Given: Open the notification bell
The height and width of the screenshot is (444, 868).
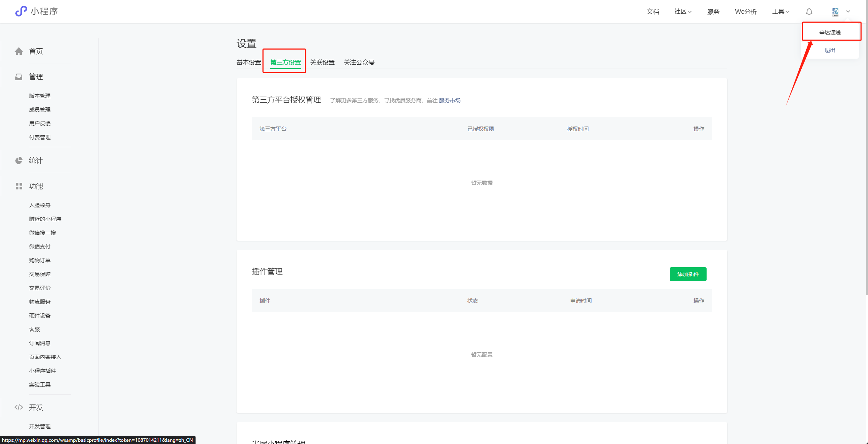Looking at the screenshot, I should (809, 12).
